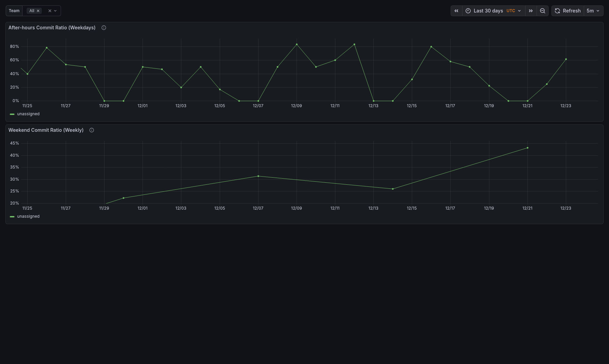Open Weekend Commit Ratio (Weekly) panel title
This screenshot has width=609, height=364.
(x=46, y=130)
